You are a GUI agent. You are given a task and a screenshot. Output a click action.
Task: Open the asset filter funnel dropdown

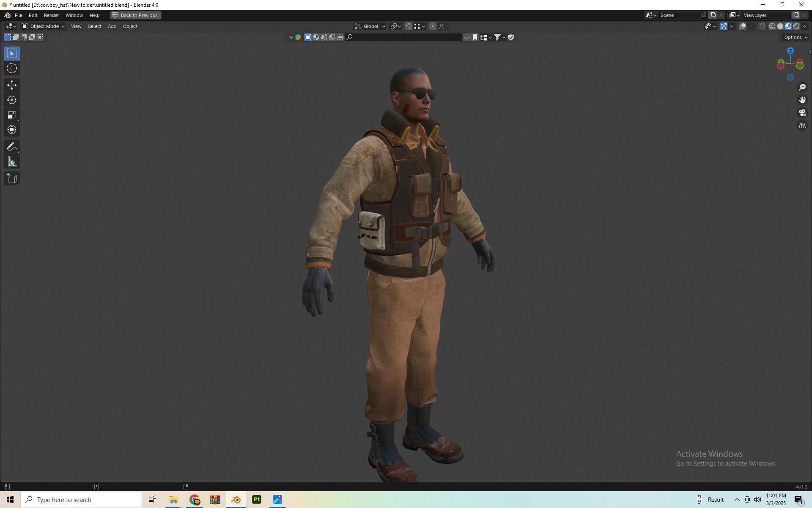pyautogui.click(x=500, y=37)
